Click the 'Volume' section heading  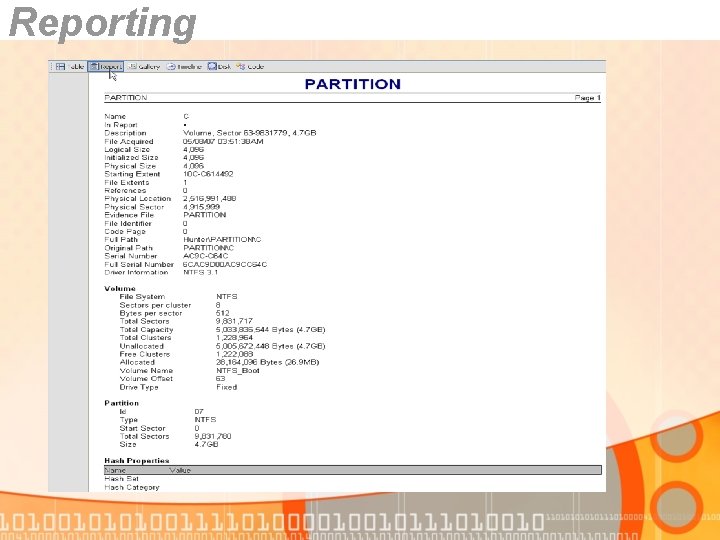[x=120, y=289]
